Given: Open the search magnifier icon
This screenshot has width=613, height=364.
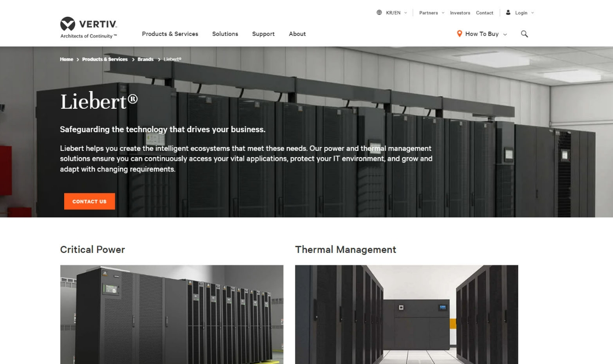Looking at the screenshot, I should pos(524,34).
